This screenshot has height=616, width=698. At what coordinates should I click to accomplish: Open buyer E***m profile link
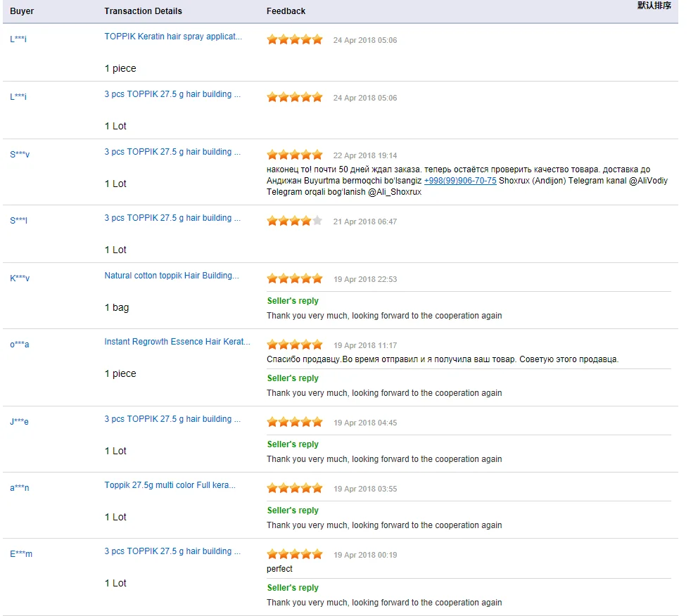[x=21, y=553]
